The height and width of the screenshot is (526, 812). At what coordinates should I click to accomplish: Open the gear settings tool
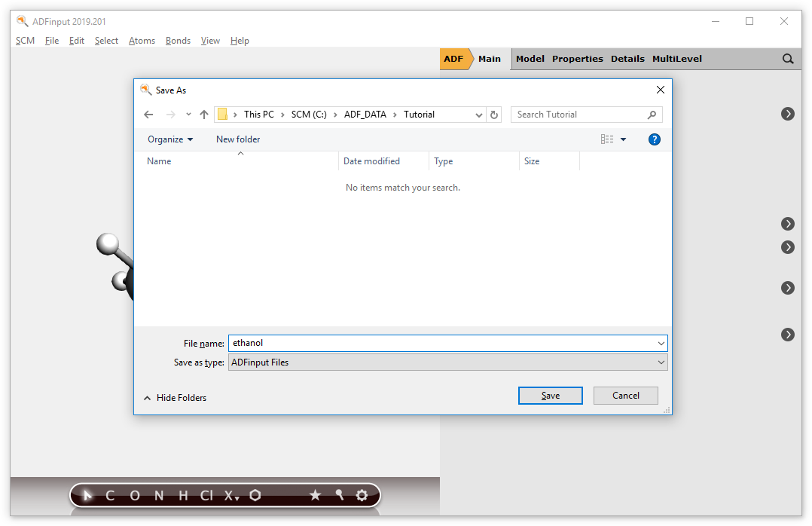click(362, 495)
